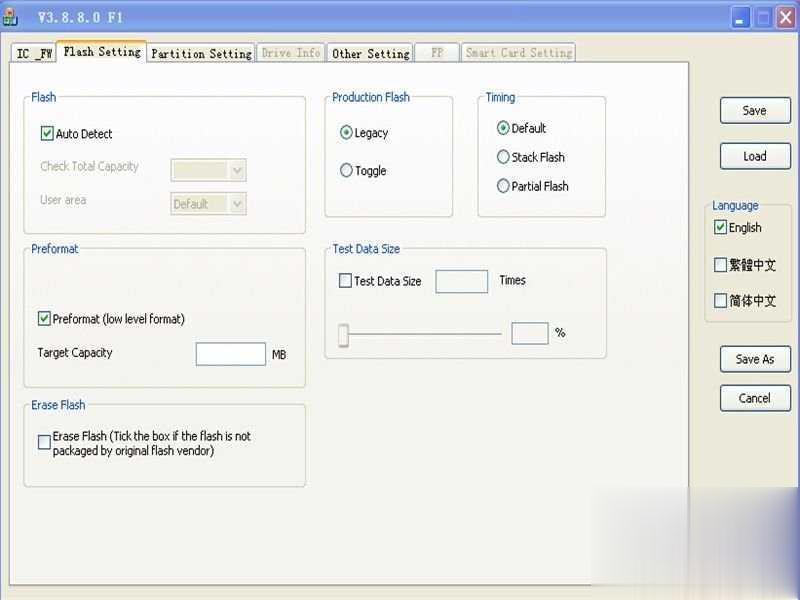
Task: Click the Target Capacity MB input field
Action: 231,354
